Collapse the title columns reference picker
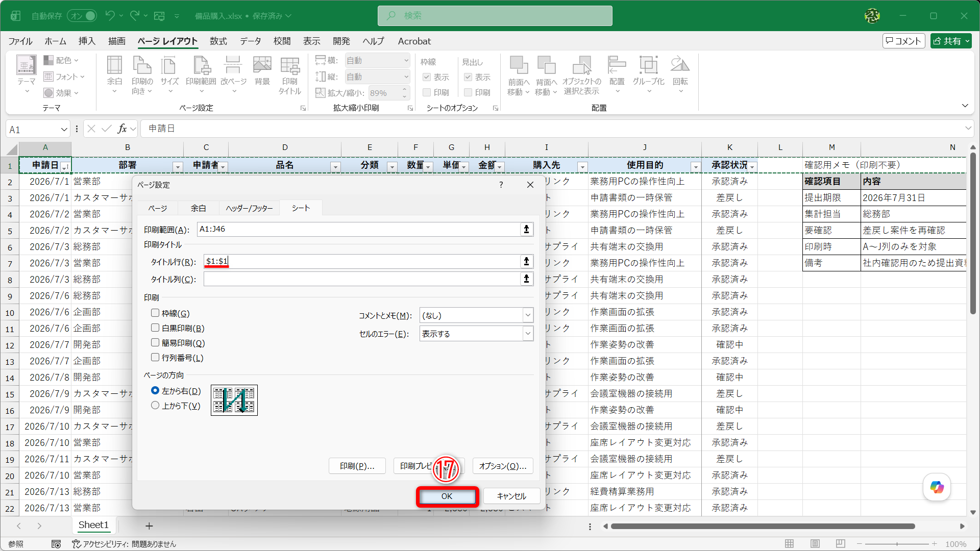980x551 pixels. (x=526, y=279)
